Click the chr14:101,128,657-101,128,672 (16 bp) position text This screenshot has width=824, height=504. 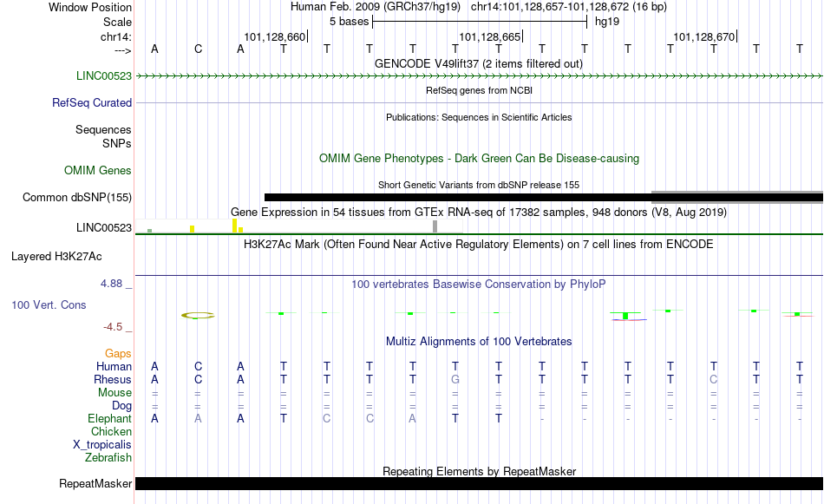point(569,7)
